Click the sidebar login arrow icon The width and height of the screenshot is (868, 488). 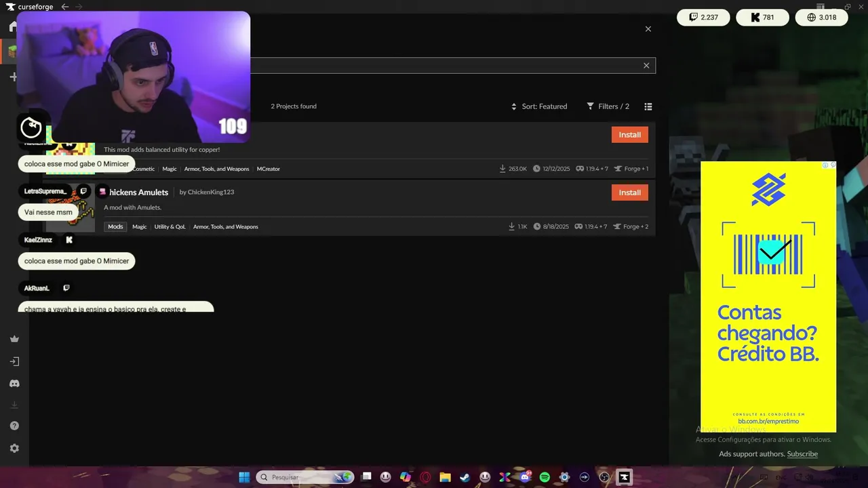click(14, 361)
